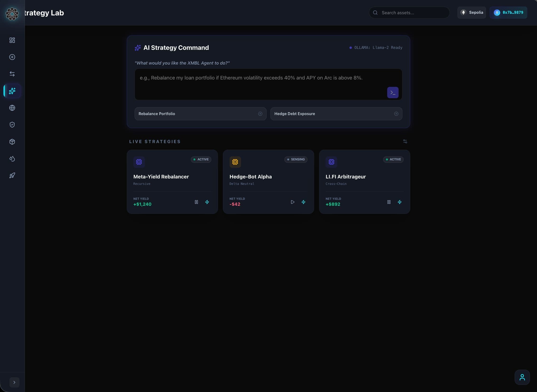Pause the Meta-Yield Rebalancer strategy
This screenshot has width=537, height=392.
196,202
